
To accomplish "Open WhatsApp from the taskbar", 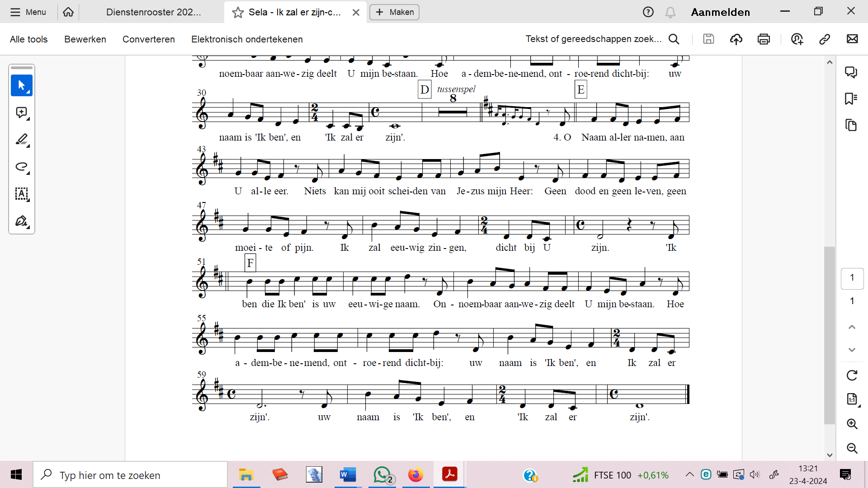I will pyautogui.click(x=383, y=475).
